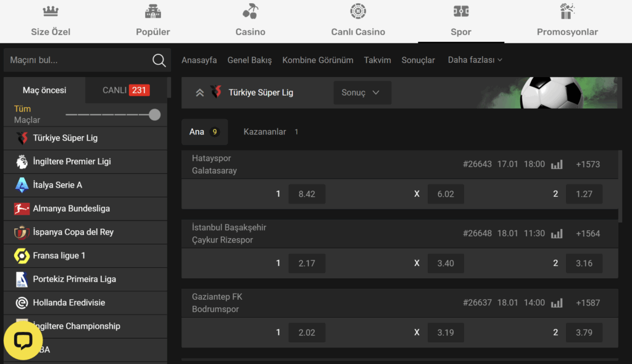Expand +1564 markets for Başakşehir match

point(588,234)
